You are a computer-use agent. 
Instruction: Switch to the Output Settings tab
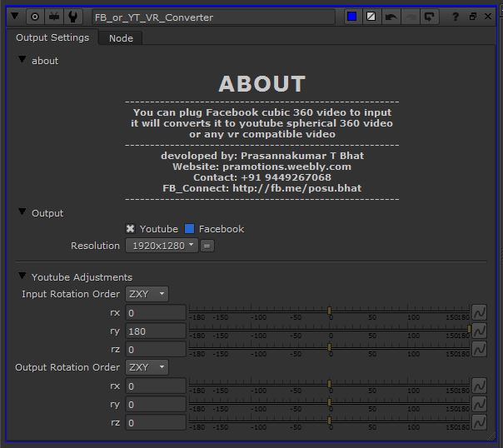(52, 37)
